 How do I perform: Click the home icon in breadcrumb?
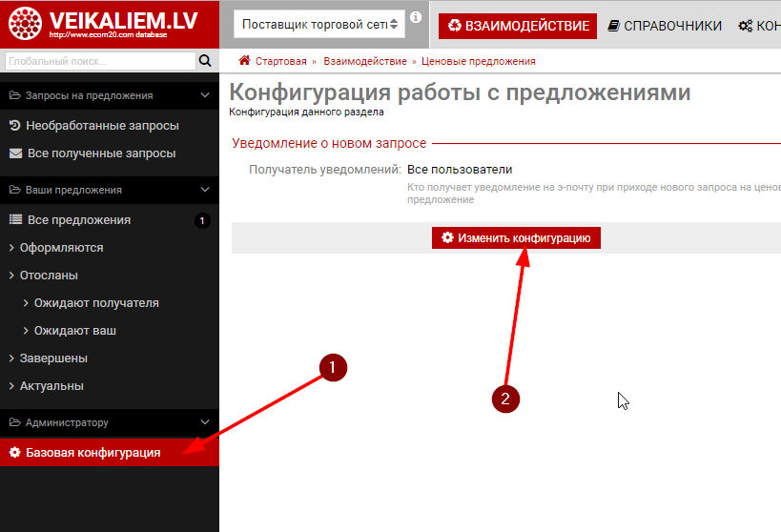point(245,61)
